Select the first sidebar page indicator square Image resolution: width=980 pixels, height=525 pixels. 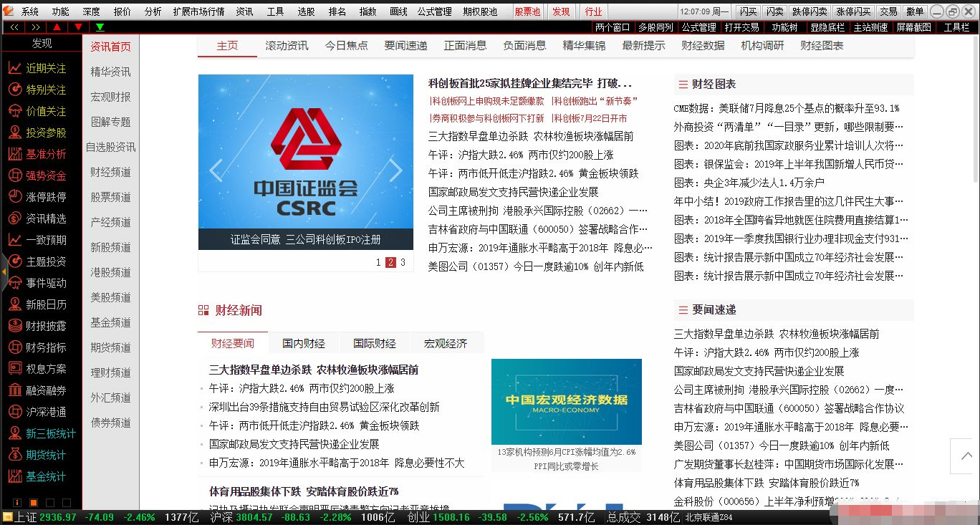(x=17, y=503)
